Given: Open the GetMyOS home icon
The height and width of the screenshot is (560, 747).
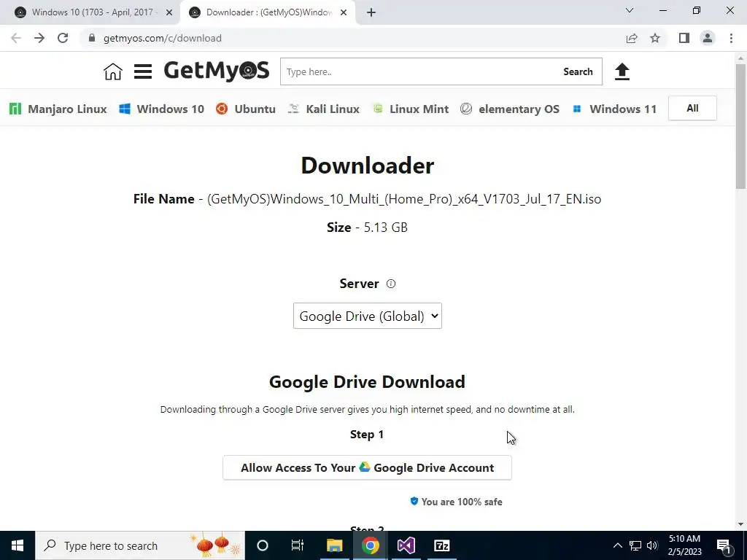Looking at the screenshot, I should coord(113,71).
